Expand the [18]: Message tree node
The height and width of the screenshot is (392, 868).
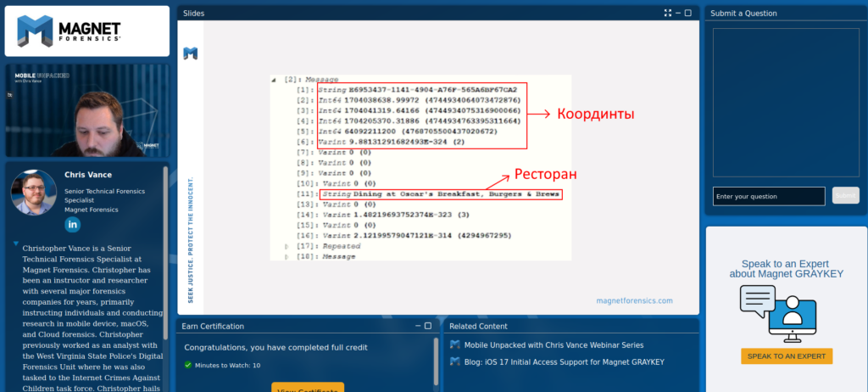click(287, 257)
